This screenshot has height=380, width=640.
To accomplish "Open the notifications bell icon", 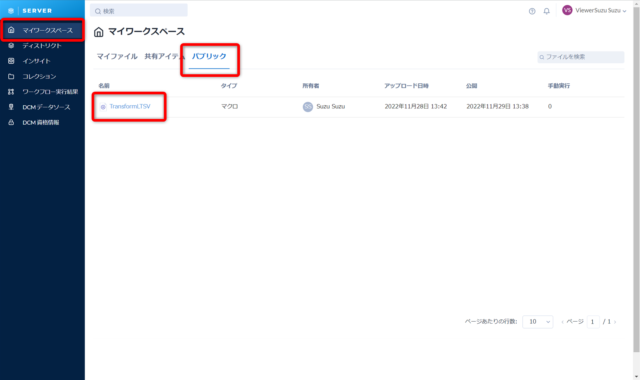I will click(547, 11).
